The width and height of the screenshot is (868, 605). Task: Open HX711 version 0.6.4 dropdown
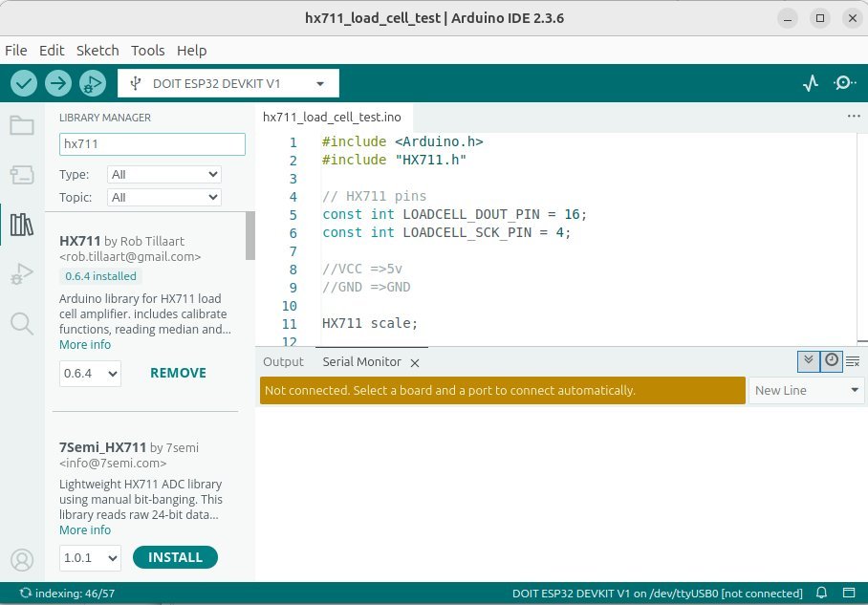90,373
